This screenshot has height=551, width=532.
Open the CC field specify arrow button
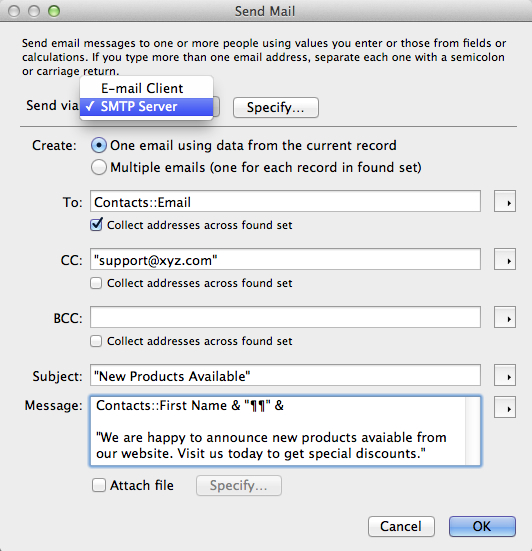click(x=505, y=259)
